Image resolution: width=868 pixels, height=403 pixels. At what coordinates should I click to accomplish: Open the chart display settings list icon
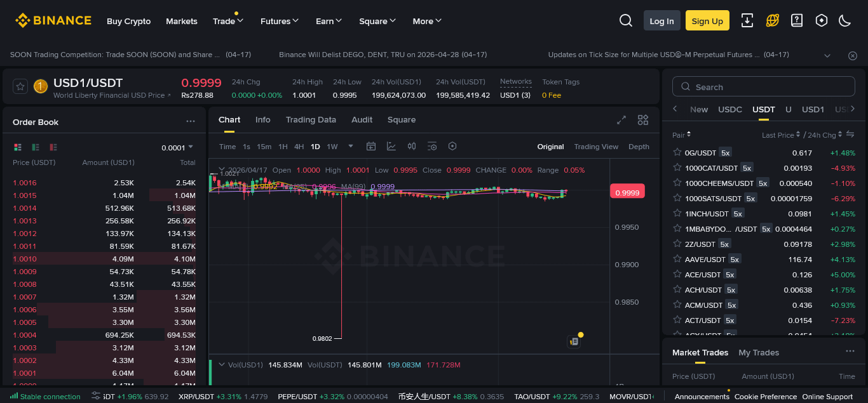(432, 147)
